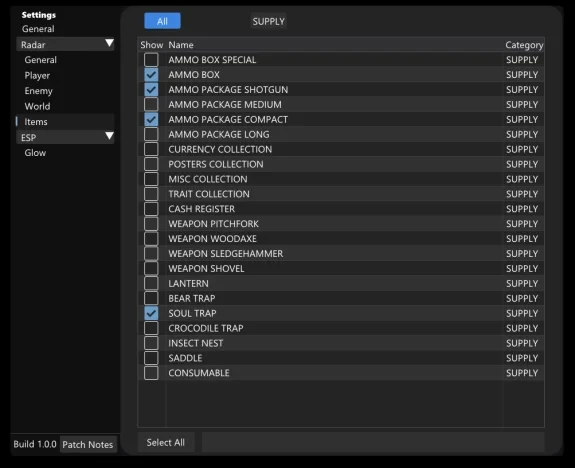This screenshot has width=575, height=468.
Task: Select the SUPPLY filter tab
Action: 268,21
